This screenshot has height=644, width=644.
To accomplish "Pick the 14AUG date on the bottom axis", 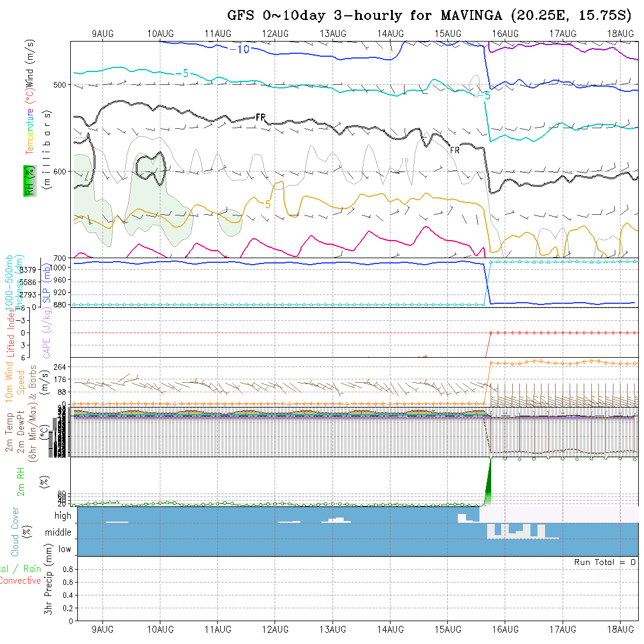I will click(390, 629).
